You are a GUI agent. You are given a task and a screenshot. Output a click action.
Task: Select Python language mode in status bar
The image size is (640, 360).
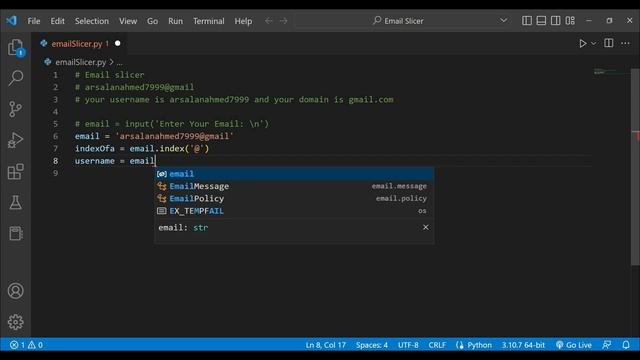pyautogui.click(x=480, y=345)
